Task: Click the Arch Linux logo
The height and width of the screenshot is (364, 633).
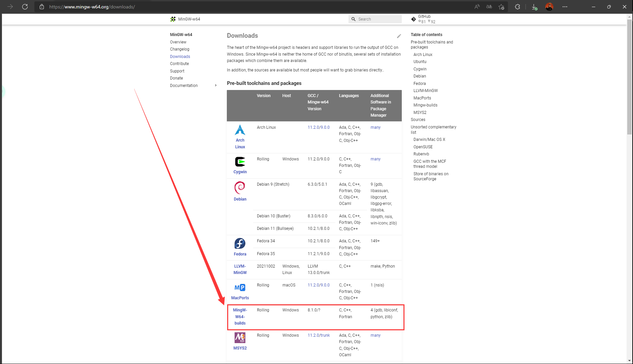Action: pos(240,130)
